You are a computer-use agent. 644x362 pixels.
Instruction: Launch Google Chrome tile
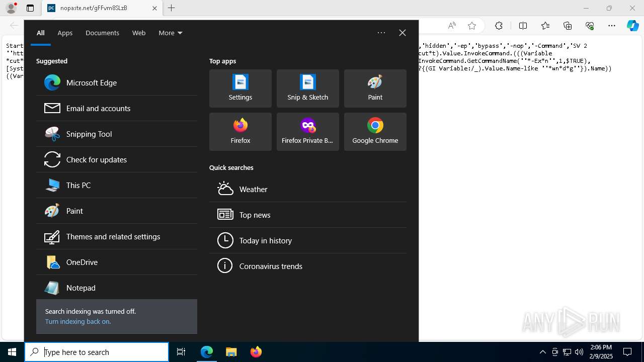click(375, 132)
